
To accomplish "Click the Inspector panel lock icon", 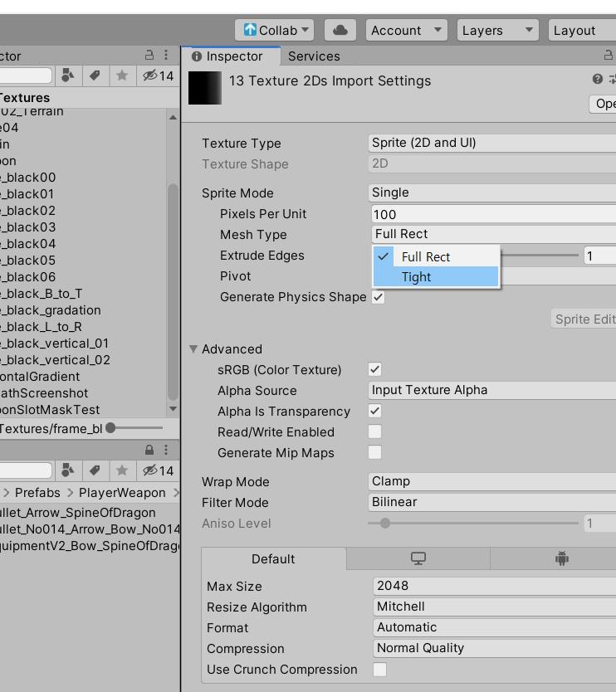I will [609, 55].
